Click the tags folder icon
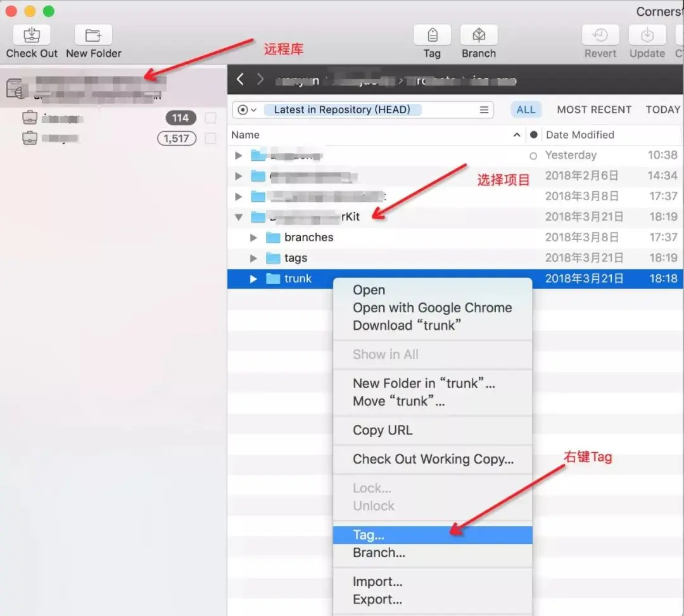The image size is (684, 616). [273, 258]
